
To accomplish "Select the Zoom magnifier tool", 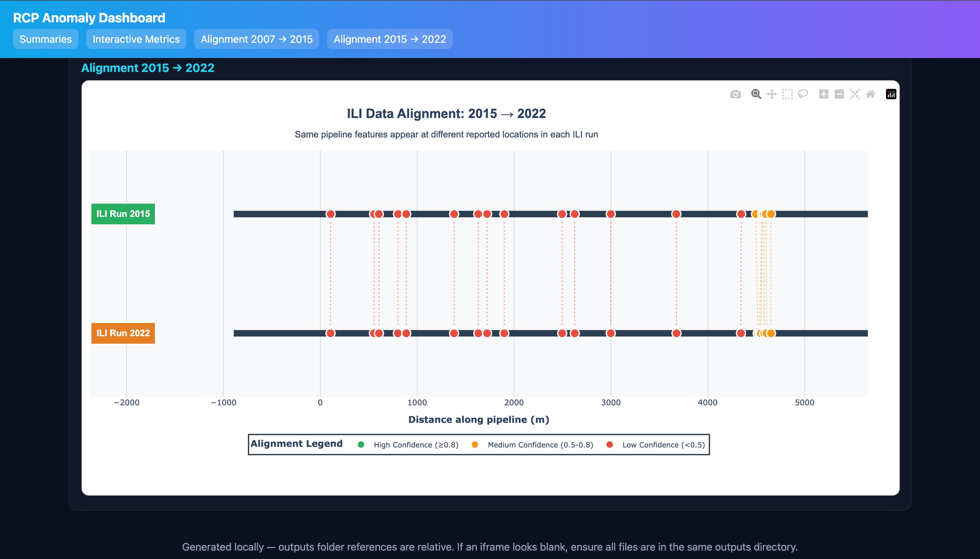I will pyautogui.click(x=756, y=94).
